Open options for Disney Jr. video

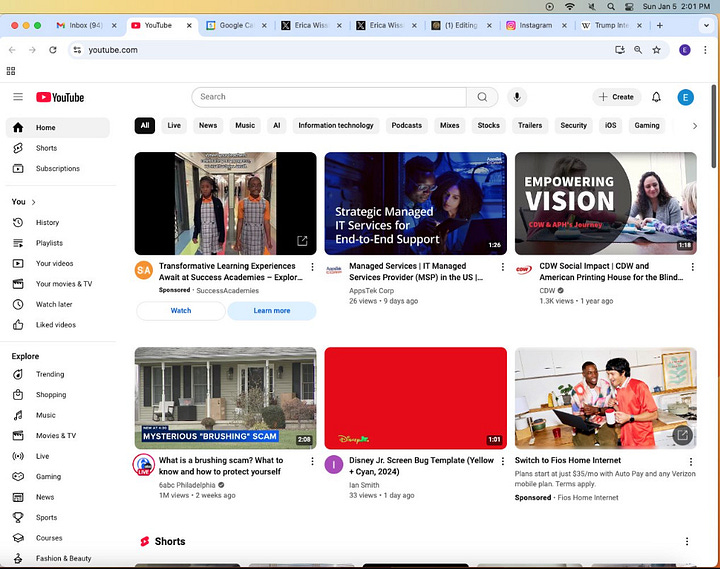(x=503, y=461)
